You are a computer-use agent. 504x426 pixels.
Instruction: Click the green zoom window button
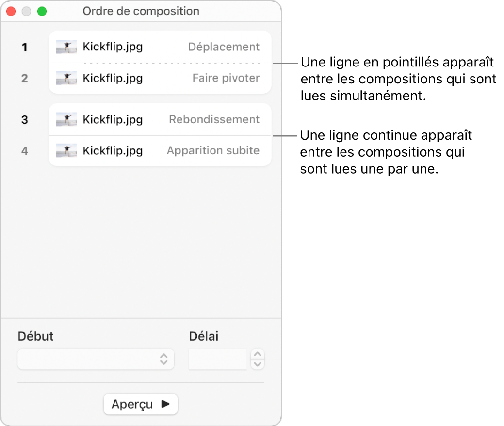point(42,11)
